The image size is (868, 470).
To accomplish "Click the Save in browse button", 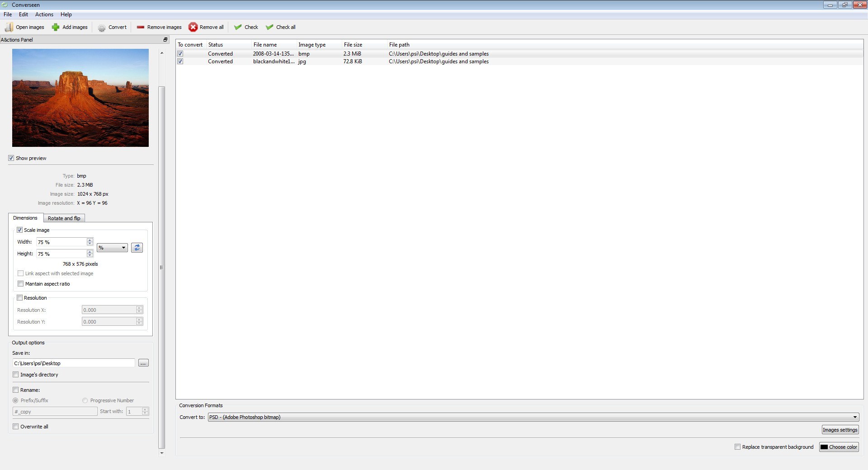I will click(143, 363).
